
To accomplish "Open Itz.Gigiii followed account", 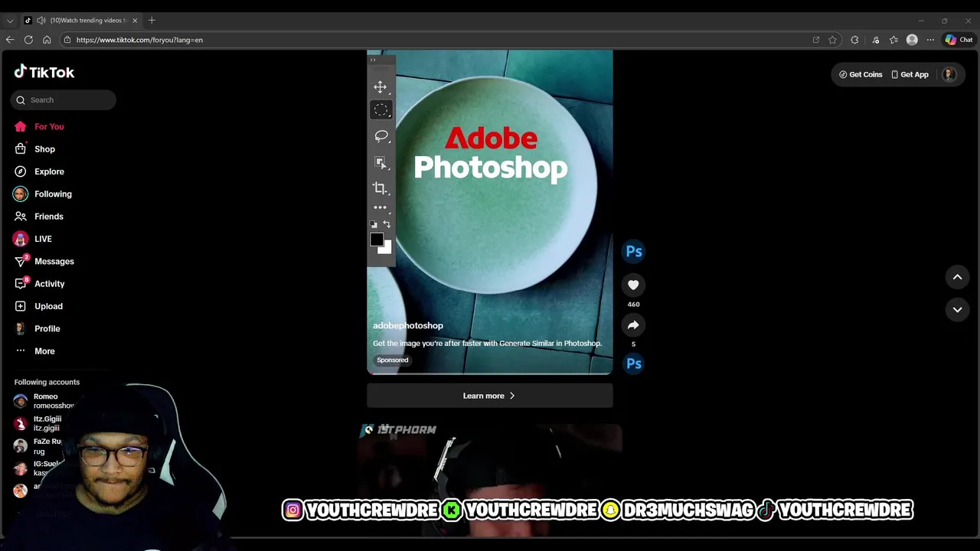I will click(x=40, y=423).
